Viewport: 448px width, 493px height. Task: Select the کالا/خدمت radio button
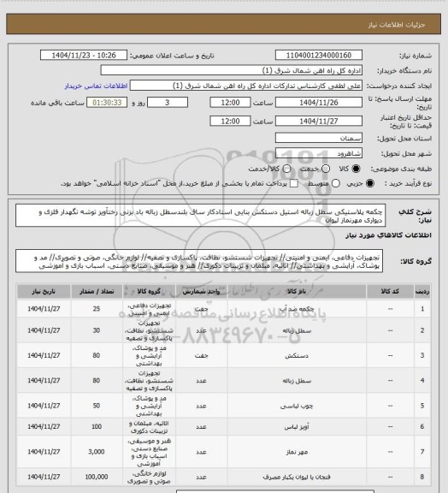pyautogui.click(x=286, y=169)
